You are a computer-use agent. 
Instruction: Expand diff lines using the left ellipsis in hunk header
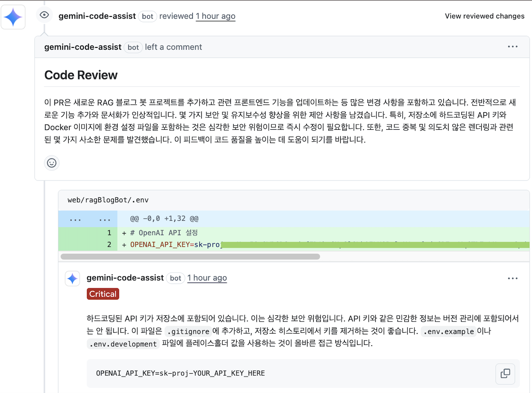75,219
